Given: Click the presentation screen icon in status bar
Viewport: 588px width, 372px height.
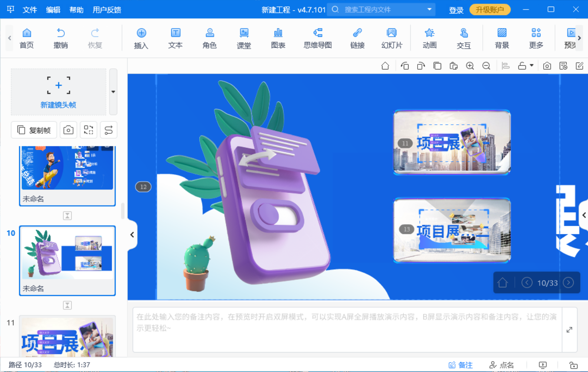Looking at the screenshot, I should 542,365.
